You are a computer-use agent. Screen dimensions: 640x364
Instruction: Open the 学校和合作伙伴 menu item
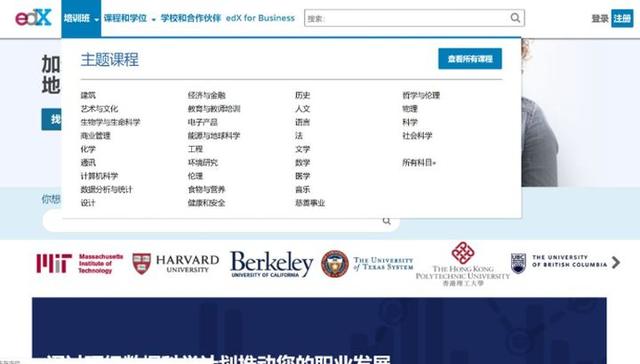pos(191,18)
